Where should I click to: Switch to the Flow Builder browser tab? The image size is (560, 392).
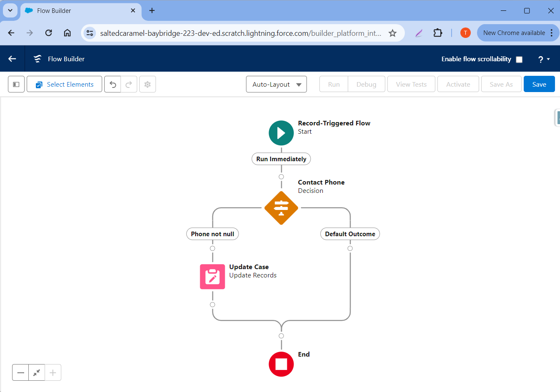click(x=81, y=10)
